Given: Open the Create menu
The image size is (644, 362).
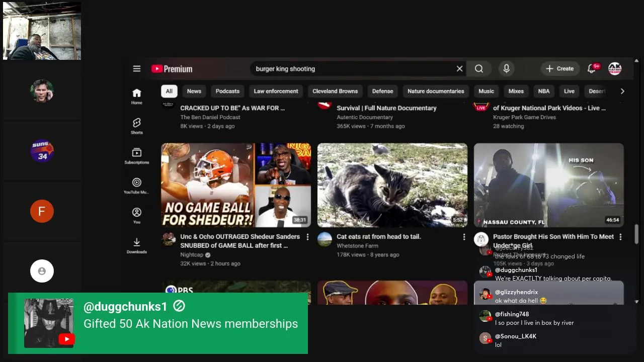Looking at the screenshot, I should tap(559, 69).
